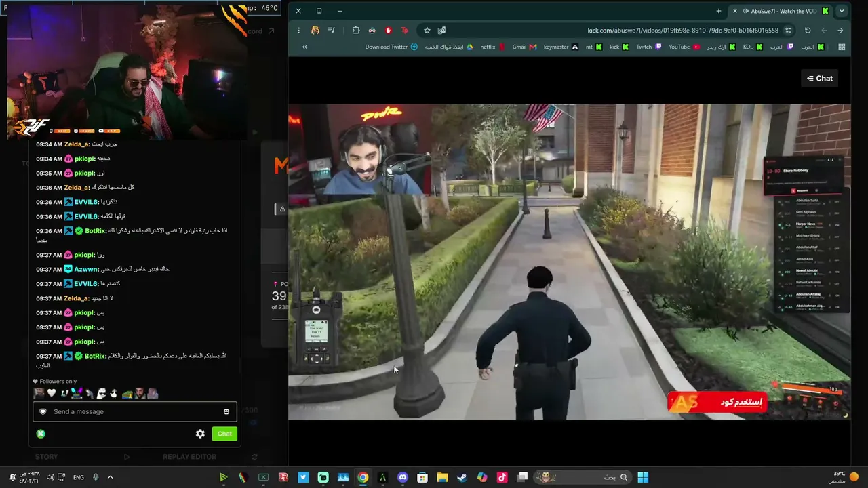868x488 pixels.
Task: Open the Download Twitter bookmark
Action: pyautogui.click(x=391, y=47)
